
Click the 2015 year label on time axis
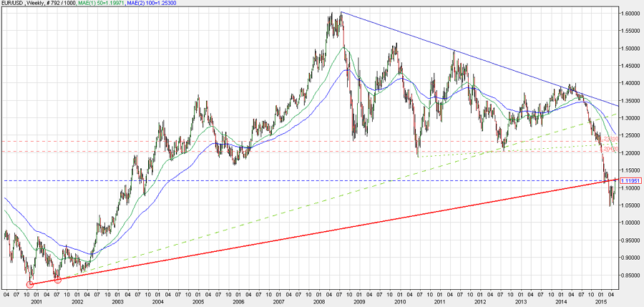(x=601, y=302)
